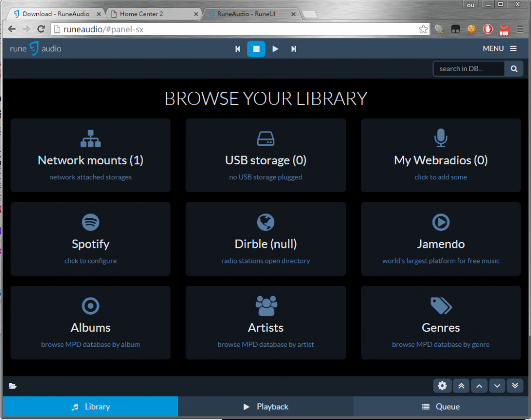Click the double-chevron scroll to bottom button
531x420 pixels.
[514, 386]
